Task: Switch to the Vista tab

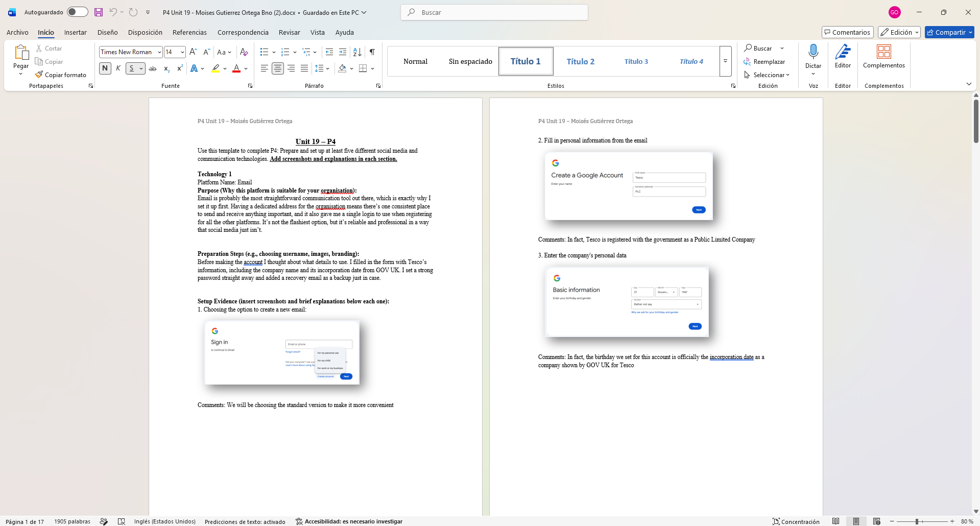Action: (318, 32)
